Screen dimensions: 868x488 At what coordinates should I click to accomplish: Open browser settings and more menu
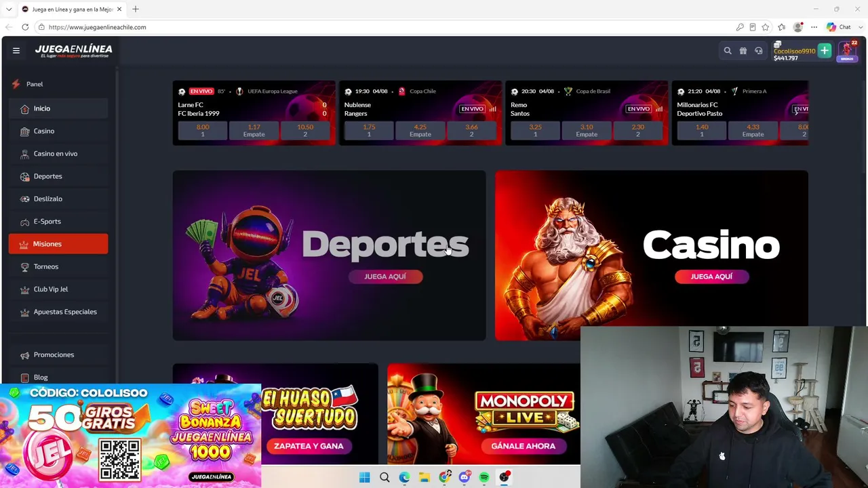point(814,27)
